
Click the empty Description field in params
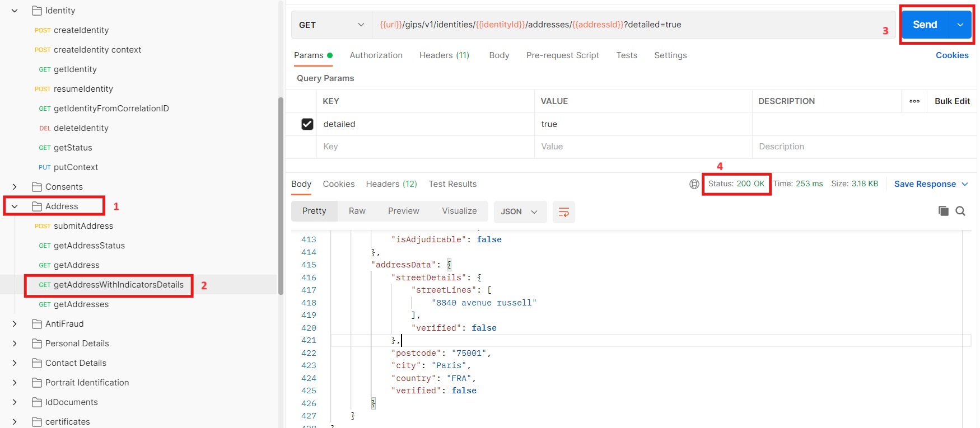pos(864,147)
